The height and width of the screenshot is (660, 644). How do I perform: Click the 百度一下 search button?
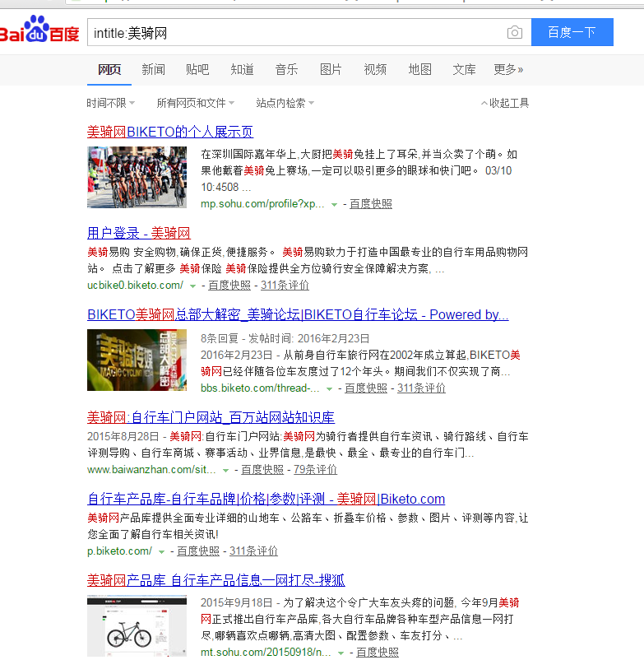click(x=572, y=33)
